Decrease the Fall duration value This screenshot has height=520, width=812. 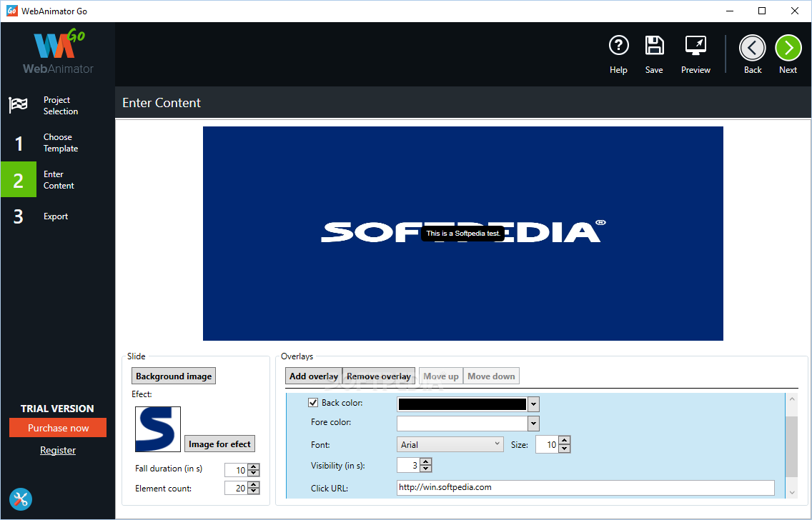pyautogui.click(x=254, y=474)
